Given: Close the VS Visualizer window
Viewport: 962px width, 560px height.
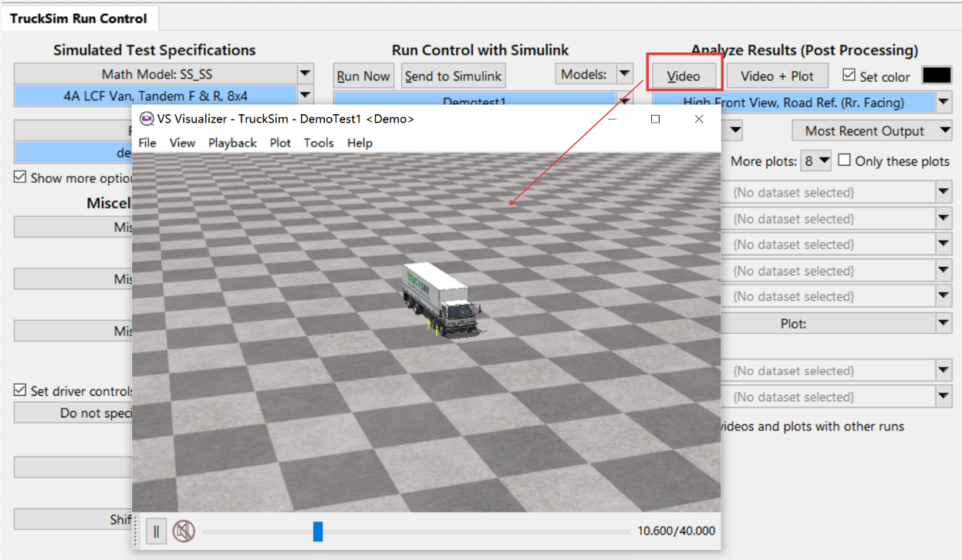Looking at the screenshot, I should (699, 119).
